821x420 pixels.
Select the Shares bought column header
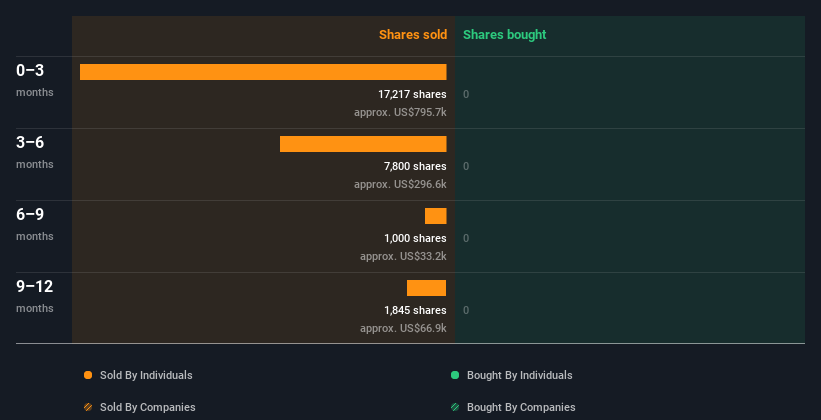point(505,35)
